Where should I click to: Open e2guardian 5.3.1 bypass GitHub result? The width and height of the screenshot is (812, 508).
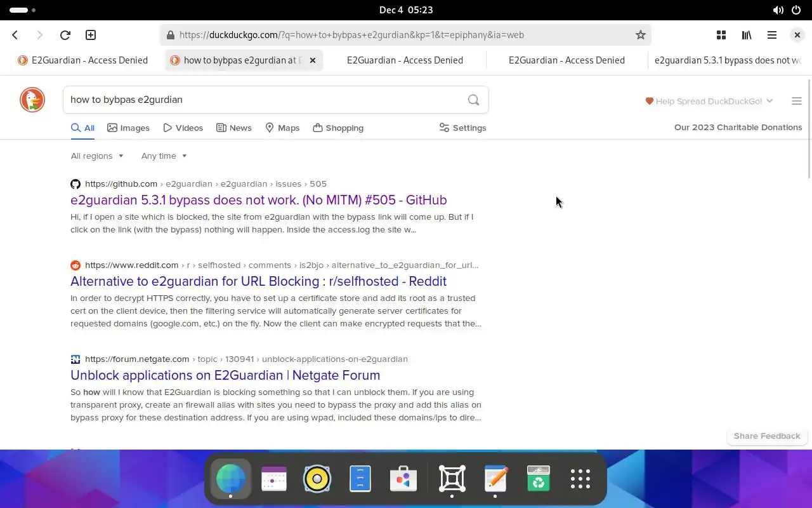click(259, 200)
